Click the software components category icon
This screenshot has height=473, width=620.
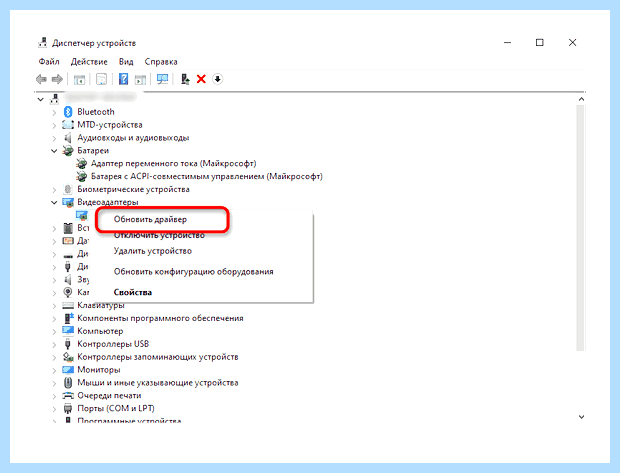click(68, 318)
